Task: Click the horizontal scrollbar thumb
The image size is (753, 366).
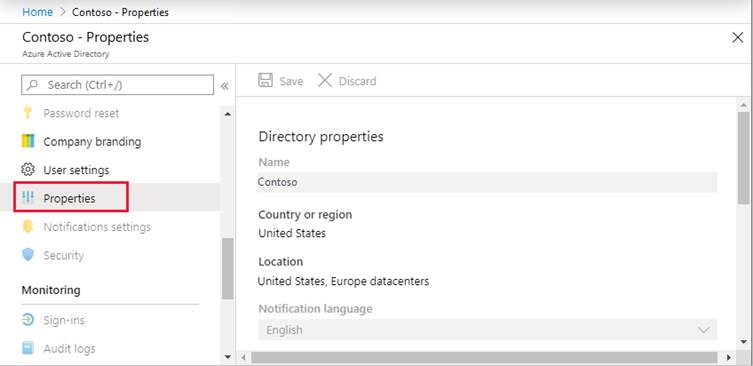Action: pos(484,357)
